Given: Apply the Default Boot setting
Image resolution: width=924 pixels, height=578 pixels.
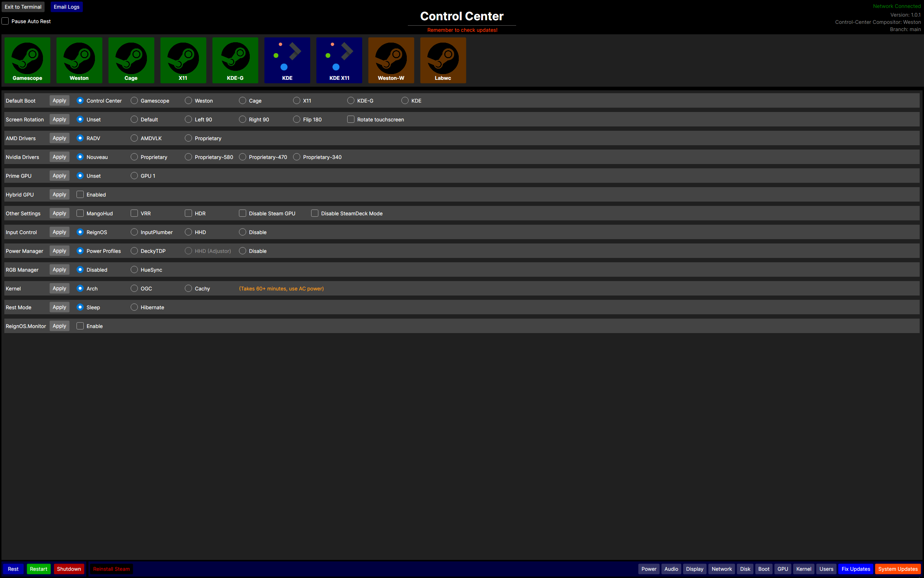Looking at the screenshot, I should coord(59,100).
